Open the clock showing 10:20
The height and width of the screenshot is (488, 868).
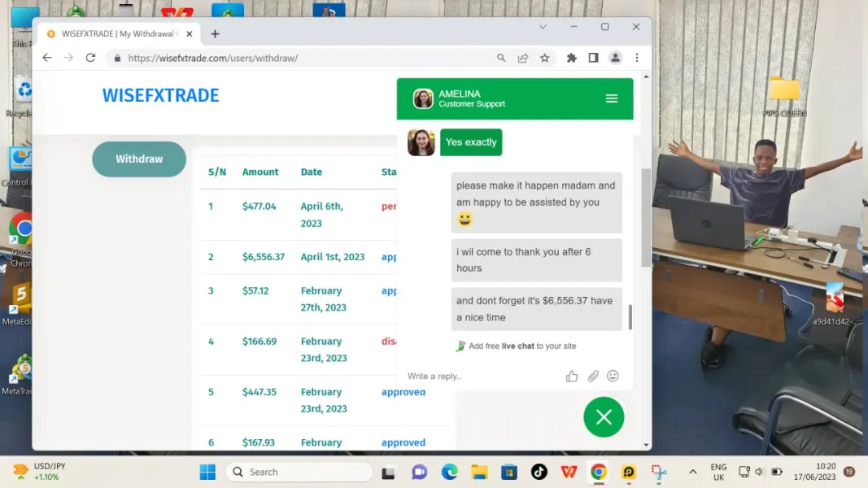pyautogui.click(x=814, y=472)
